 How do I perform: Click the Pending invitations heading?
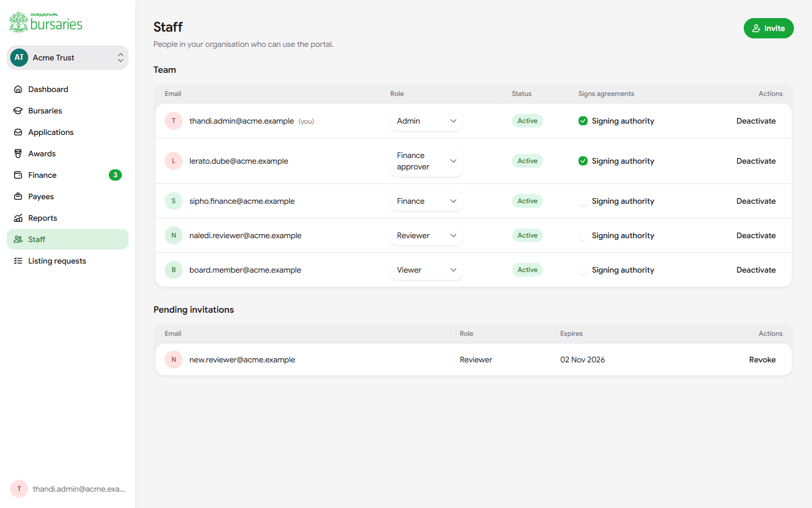coord(193,309)
